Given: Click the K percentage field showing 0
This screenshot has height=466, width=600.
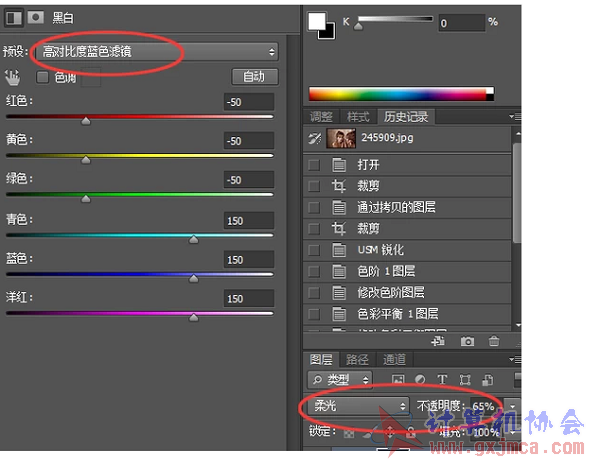Looking at the screenshot, I should tap(462, 23).
